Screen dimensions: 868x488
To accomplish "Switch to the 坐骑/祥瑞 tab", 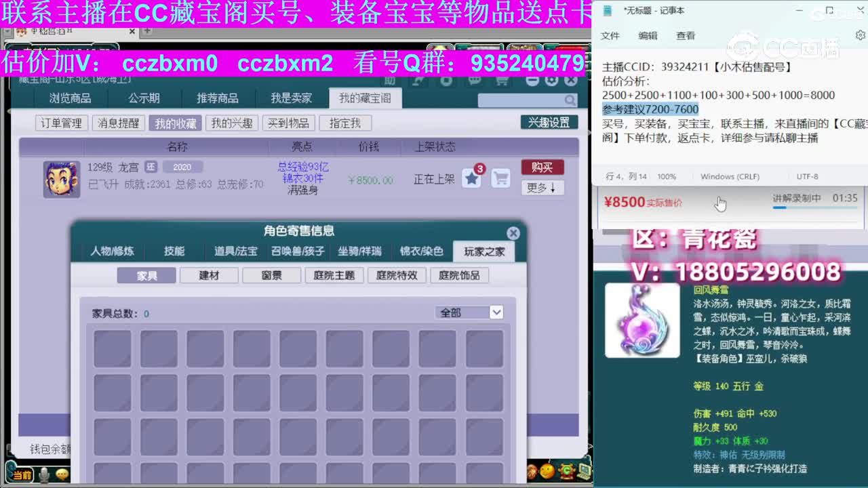I will click(360, 251).
